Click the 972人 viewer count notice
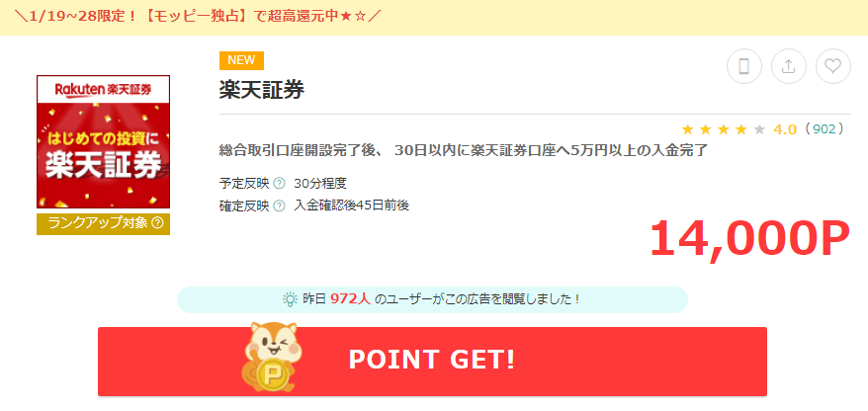The height and width of the screenshot is (411, 868). pyautogui.click(x=432, y=299)
